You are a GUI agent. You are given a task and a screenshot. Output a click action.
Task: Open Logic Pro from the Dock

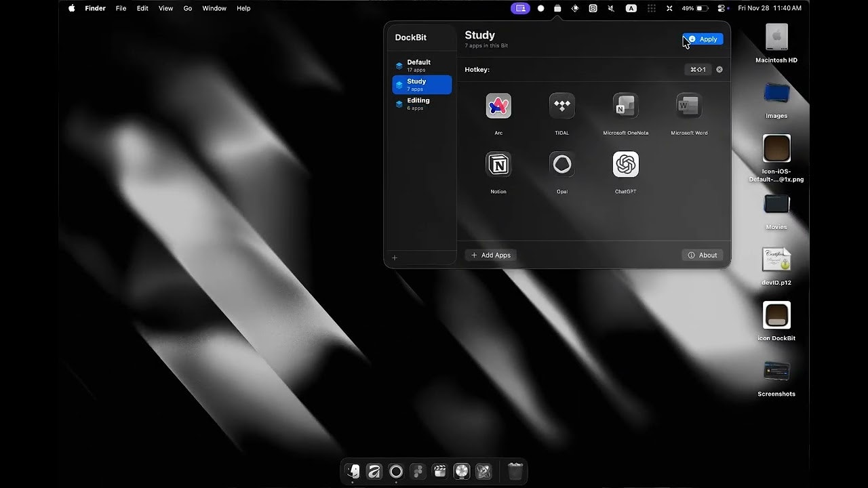click(x=461, y=471)
